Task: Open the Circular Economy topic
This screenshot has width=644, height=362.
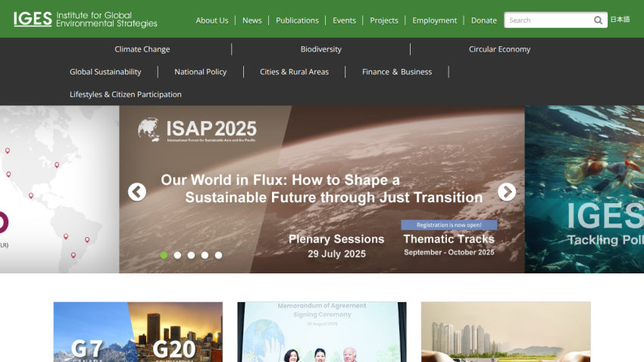Action: tap(499, 49)
